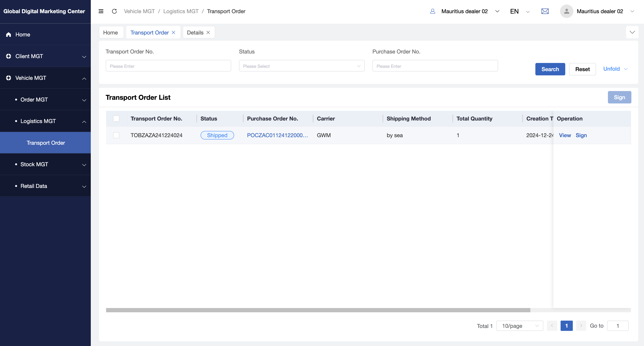Screen dimensions: 644x346
Task: Collapse the Logistics MGT submenu
Action: (x=84, y=122)
